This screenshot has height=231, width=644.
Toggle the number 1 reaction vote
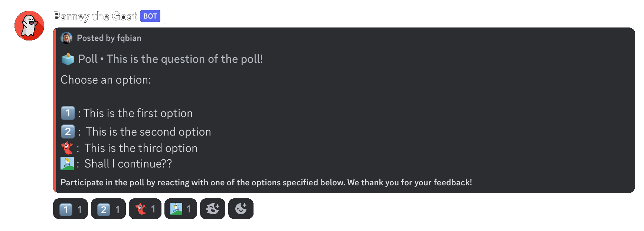(71, 209)
